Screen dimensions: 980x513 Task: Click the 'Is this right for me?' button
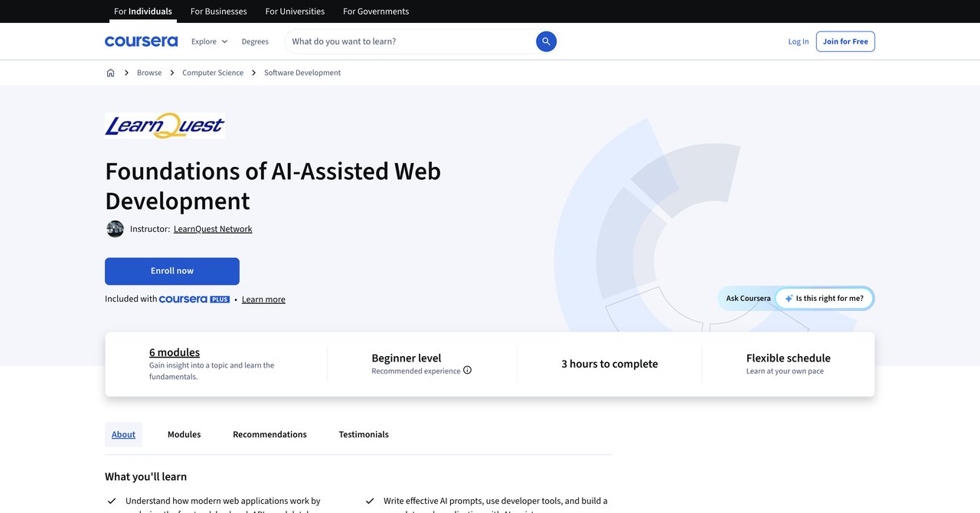824,299
